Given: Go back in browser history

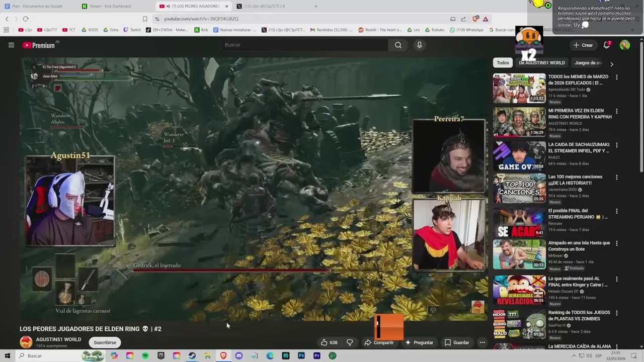Looking at the screenshot, I should coord(7,19).
